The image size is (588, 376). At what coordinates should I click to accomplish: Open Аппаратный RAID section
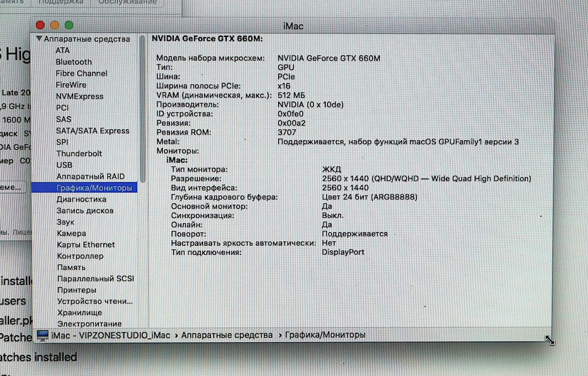point(91,177)
